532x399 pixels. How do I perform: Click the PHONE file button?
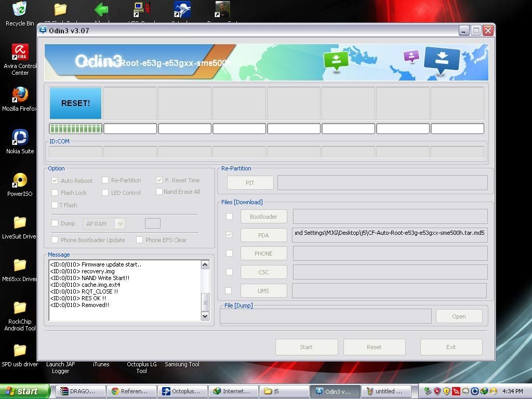coord(263,254)
